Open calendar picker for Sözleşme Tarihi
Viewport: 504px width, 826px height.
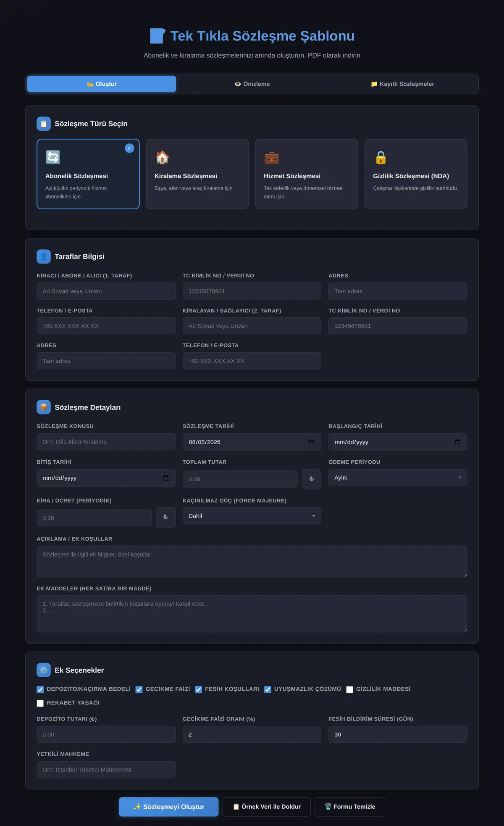pos(312,442)
